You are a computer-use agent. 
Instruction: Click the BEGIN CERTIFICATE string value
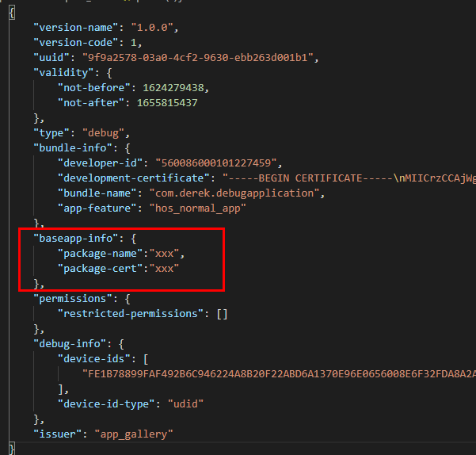349,178
